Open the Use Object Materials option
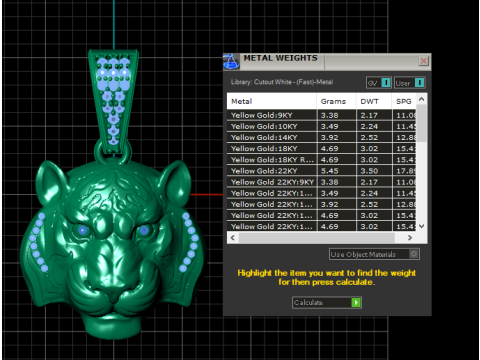The image size is (480, 360). tap(374, 254)
